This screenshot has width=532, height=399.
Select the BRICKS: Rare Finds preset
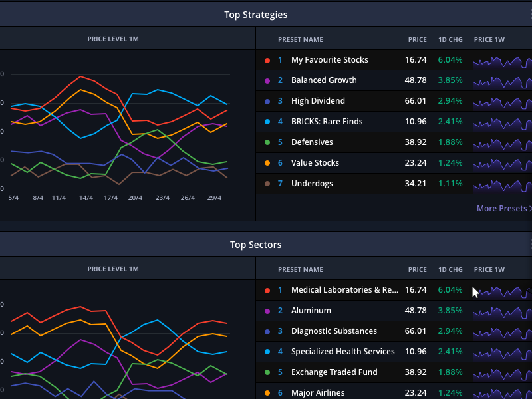[x=394, y=122]
